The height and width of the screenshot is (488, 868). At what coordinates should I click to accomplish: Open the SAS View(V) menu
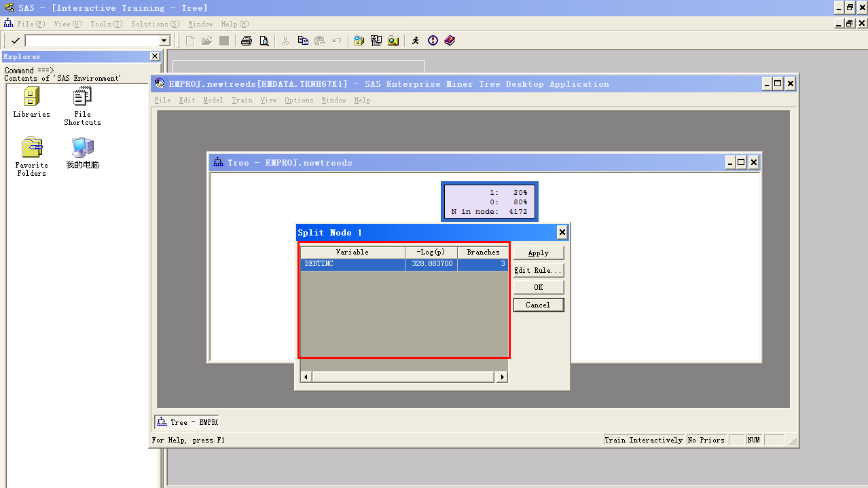click(x=67, y=24)
